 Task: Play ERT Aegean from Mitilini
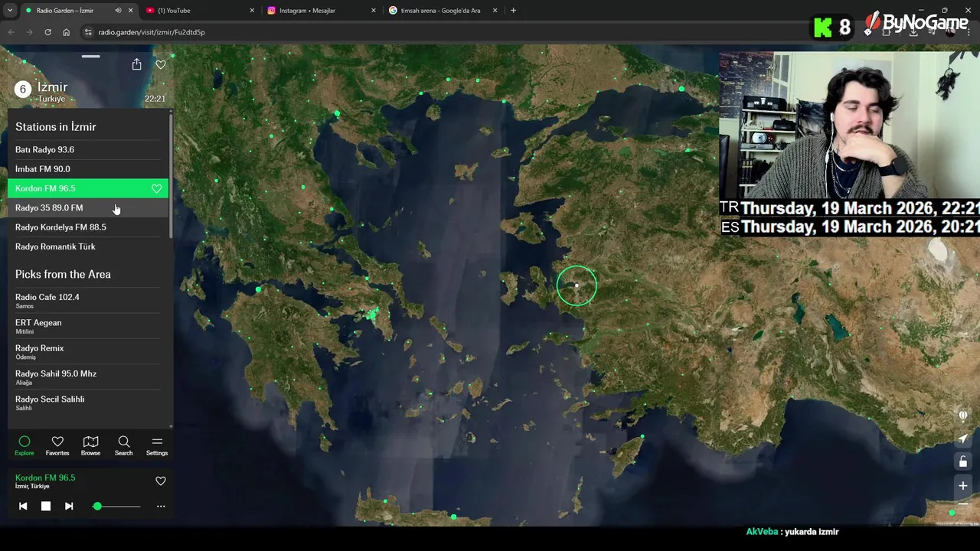point(88,326)
